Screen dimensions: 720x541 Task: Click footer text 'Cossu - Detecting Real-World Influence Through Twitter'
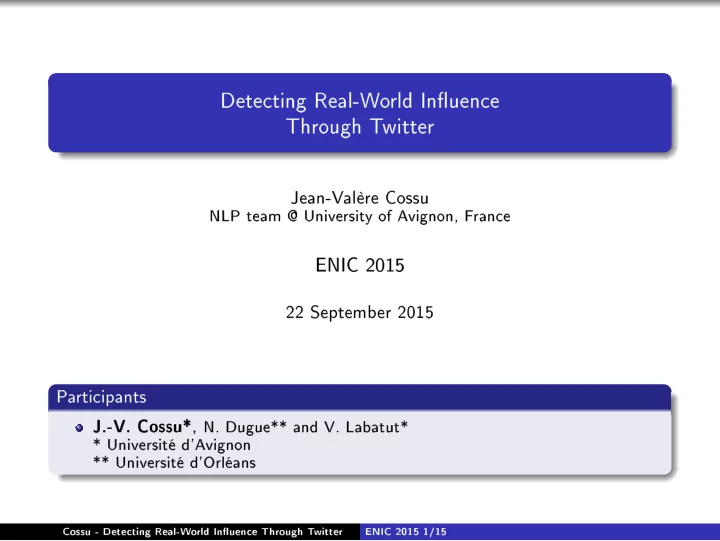click(x=202, y=532)
